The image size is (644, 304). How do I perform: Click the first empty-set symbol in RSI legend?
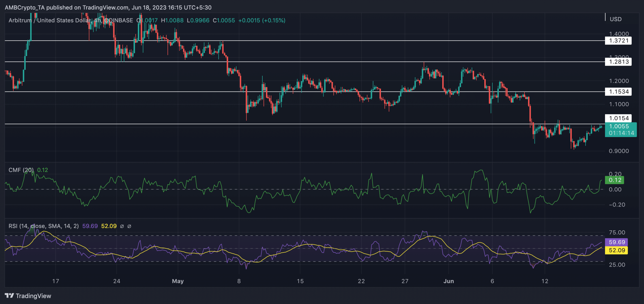[x=122, y=226]
